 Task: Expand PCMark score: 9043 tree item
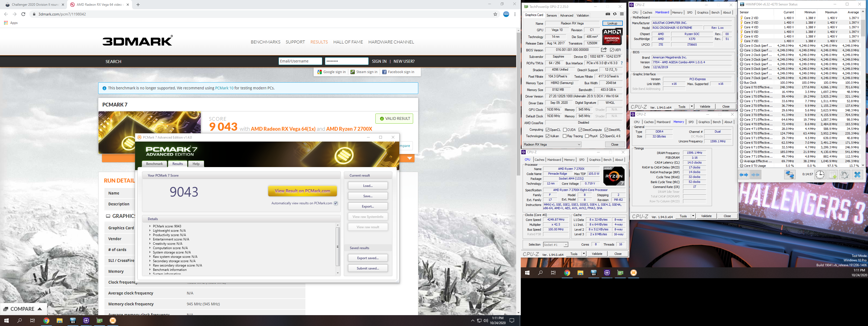point(150,226)
